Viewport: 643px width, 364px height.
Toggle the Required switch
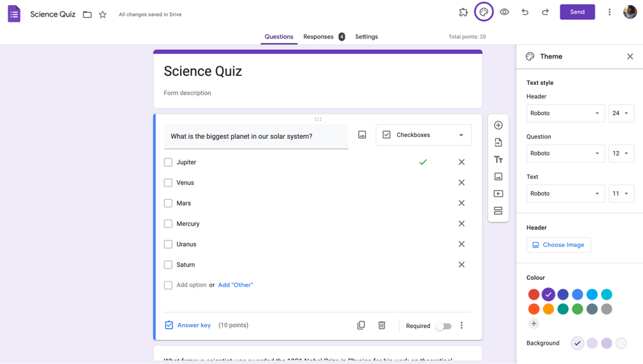(x=444, y=326)
